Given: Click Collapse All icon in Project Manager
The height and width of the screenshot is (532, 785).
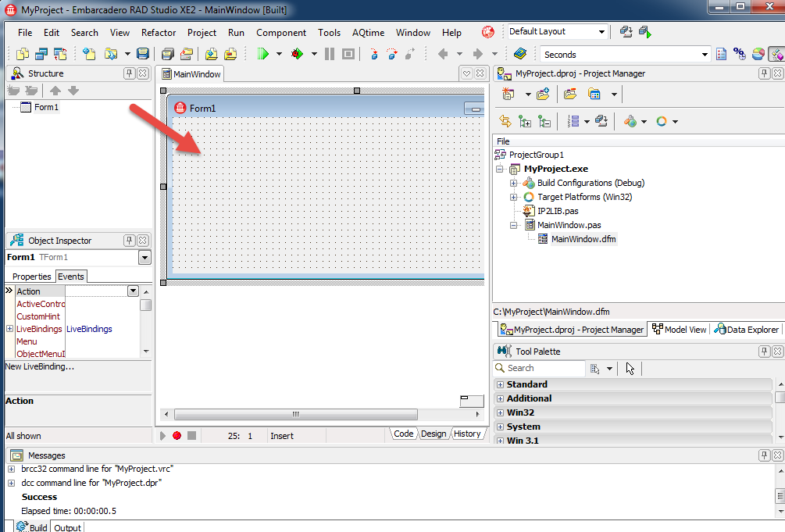Looking at the screenshot, I should [544, 121].
